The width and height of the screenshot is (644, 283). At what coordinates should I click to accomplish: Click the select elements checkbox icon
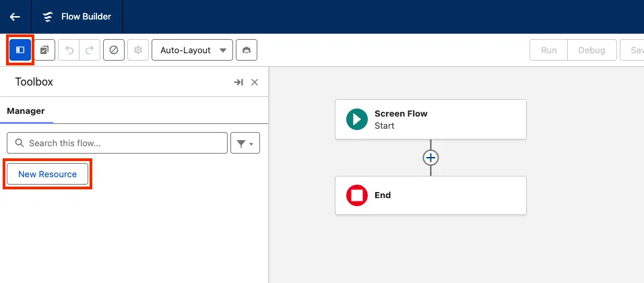44,50
